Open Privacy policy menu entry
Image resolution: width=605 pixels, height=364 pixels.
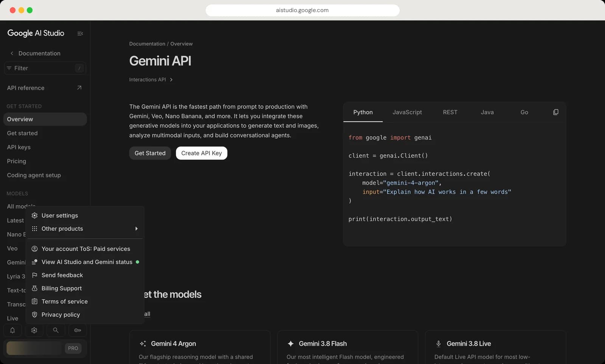[x=85, y=314]
